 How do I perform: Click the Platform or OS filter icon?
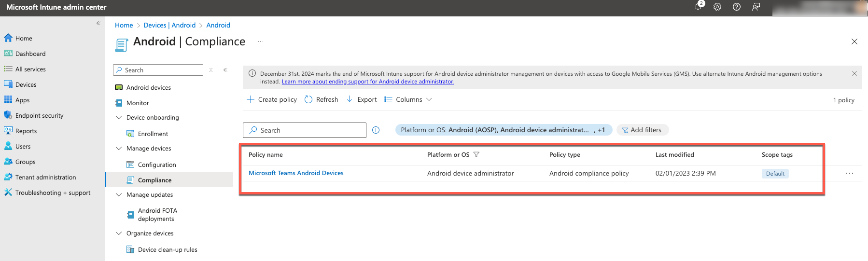coord(476,155)
